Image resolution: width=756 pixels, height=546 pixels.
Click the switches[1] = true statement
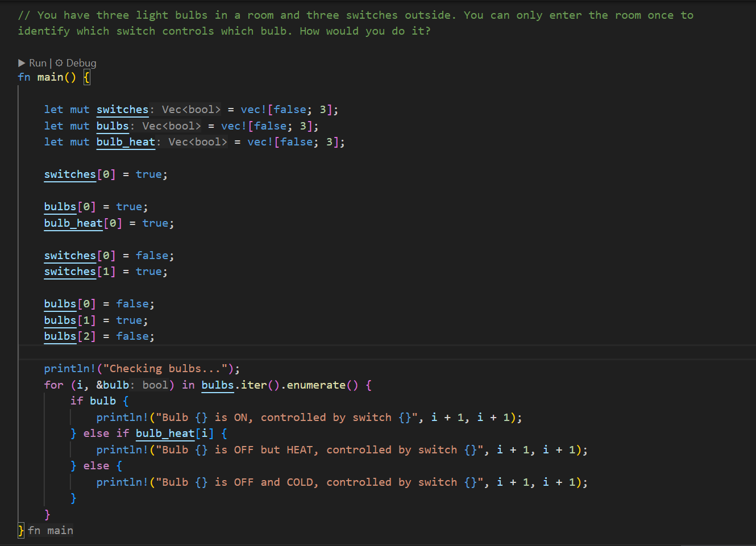click(106, 272)
